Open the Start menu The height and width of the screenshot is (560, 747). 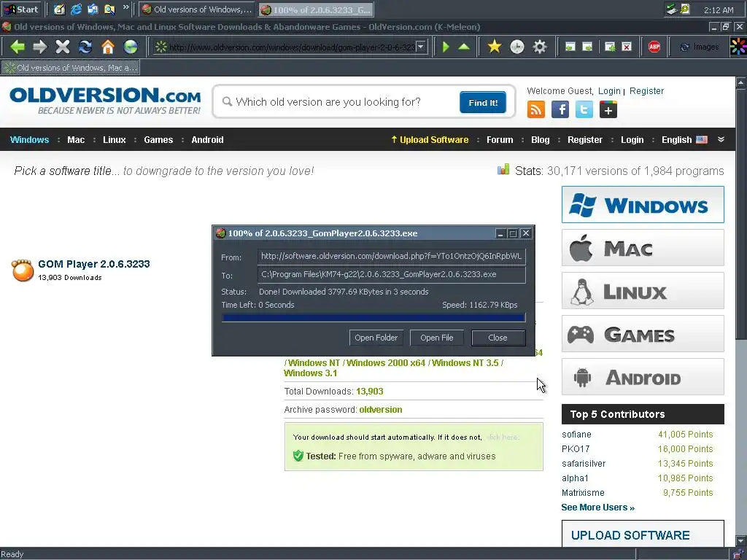point(21,9)
